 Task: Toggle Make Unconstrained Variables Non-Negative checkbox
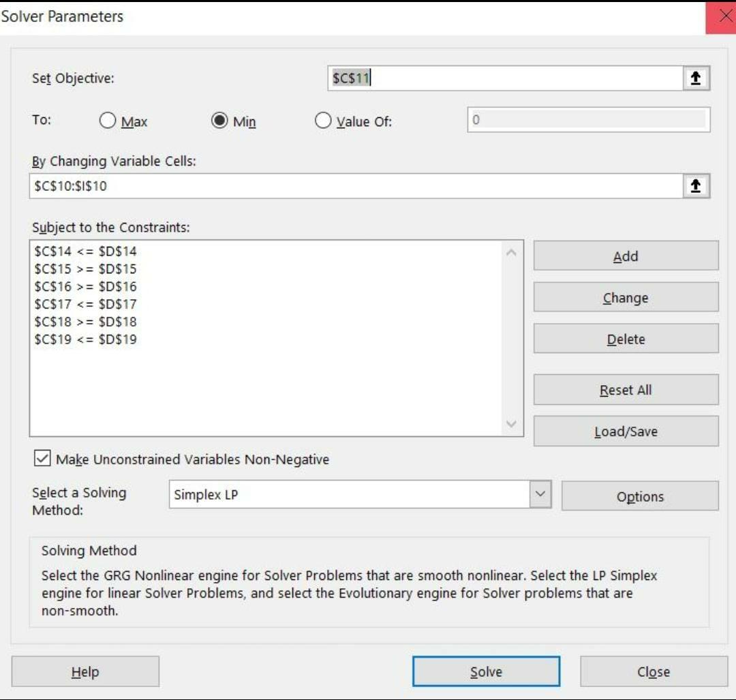(x=42, y=459)
